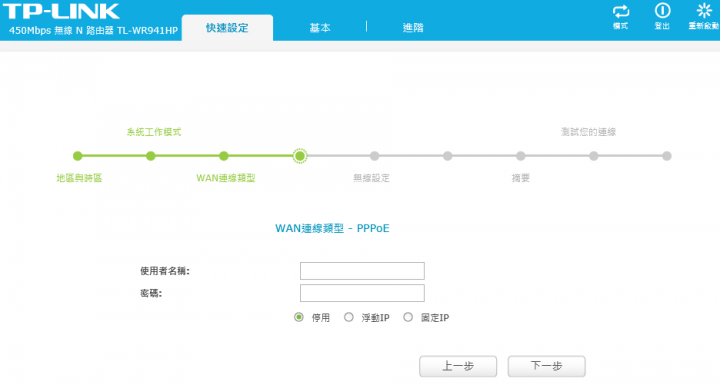This screenshot has width=720, height=385.
Task: Click the 地區與時區 step label
Action: tap(79, 178)
